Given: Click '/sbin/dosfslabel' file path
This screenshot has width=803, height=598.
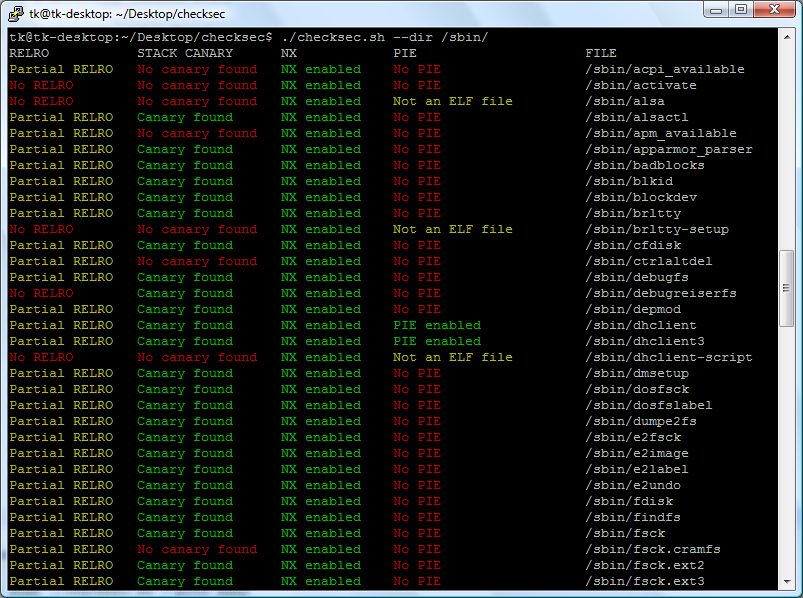Looking at the screenshot, I should pos(649,405).
